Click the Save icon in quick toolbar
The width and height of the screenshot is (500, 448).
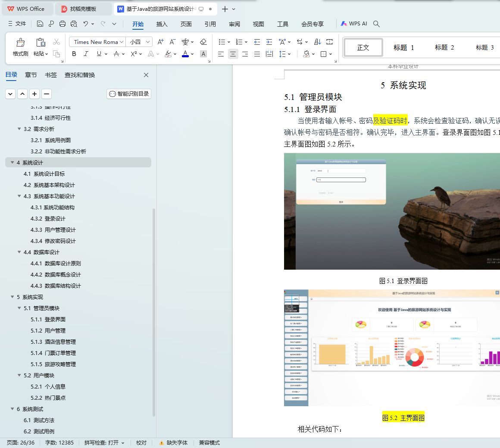40,24
